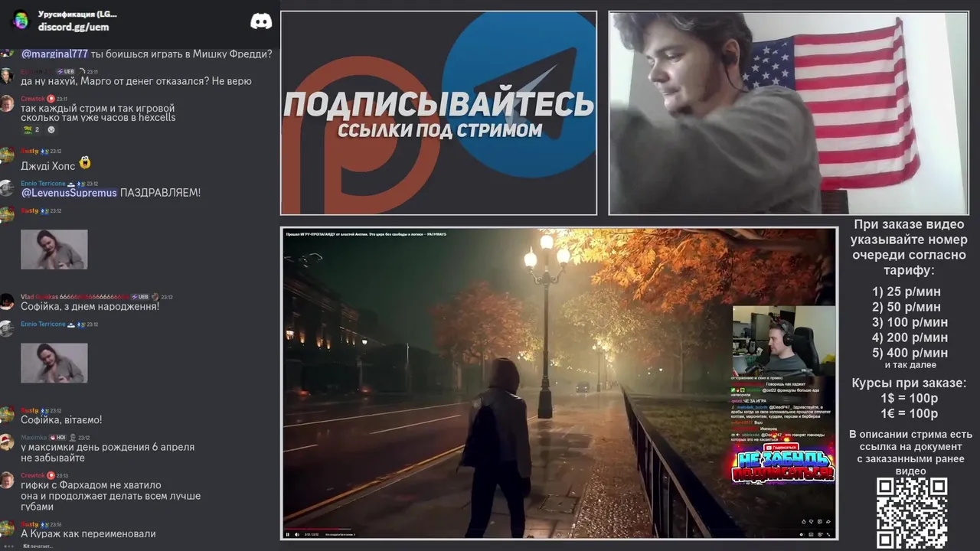Click the picture-in-picture streamer camera inside the video
This screenshot has height=551, width=980.
(784, 341)
